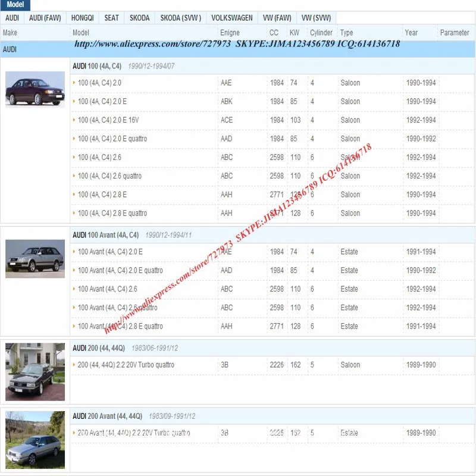The height and width of the screenshot is (476, 476).
Task: Click the AUDI make row label
Action: (x=10, y=49)
